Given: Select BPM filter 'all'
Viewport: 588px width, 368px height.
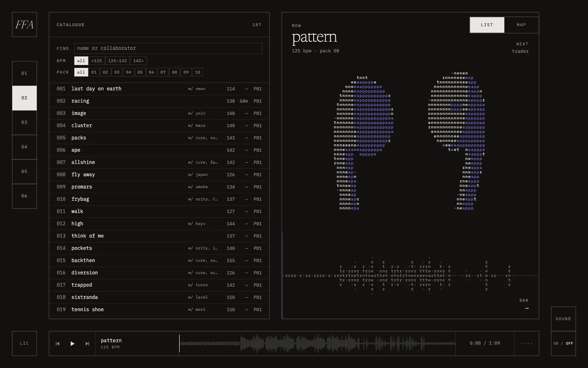Looking at the screenshot, I should pyautogui.click(x=81, y=61).
